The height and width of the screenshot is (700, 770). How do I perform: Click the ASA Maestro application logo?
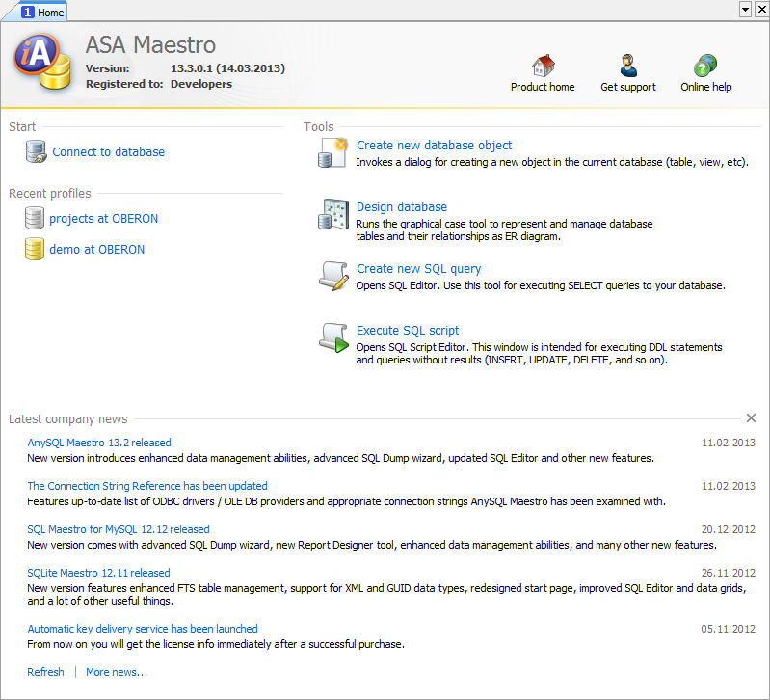[42, 62]
